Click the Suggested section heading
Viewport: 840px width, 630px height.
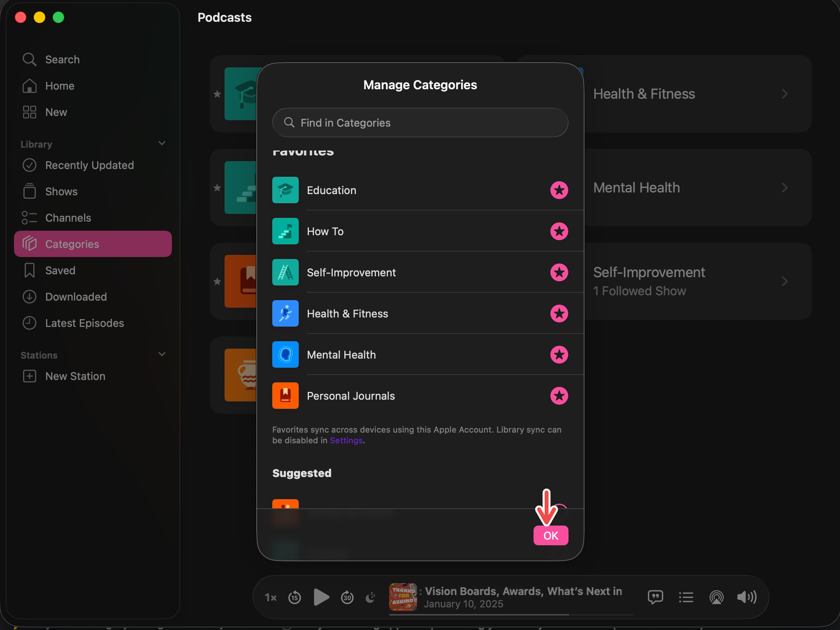point(302,473)
